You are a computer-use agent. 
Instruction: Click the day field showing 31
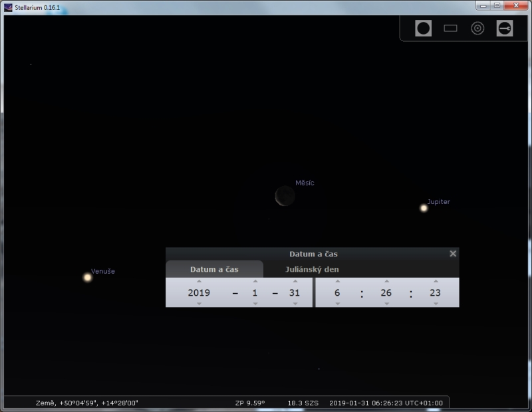pyautogui.click(x=295, y=292)
